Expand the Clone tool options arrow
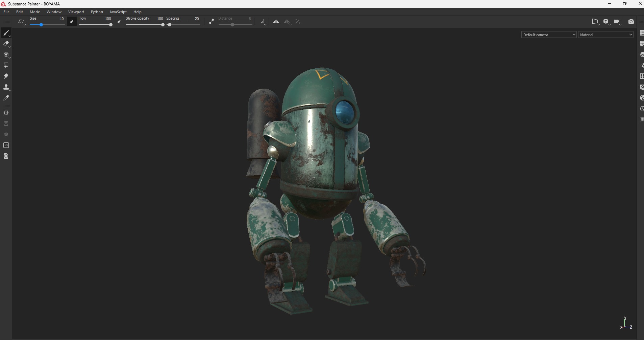The height and width of the screenshot is (340, 644). pos(10,90)
